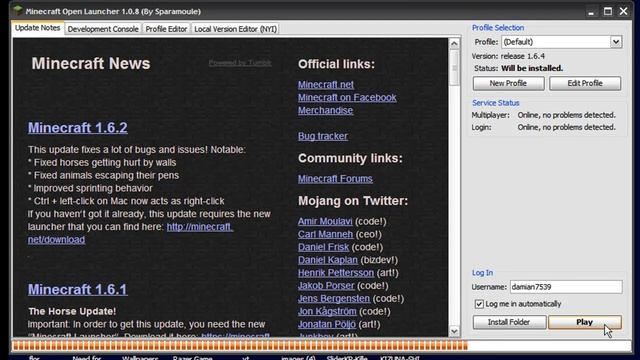Click the New Profile button
This screenshot has width=640, height=360.
[508, 83]
